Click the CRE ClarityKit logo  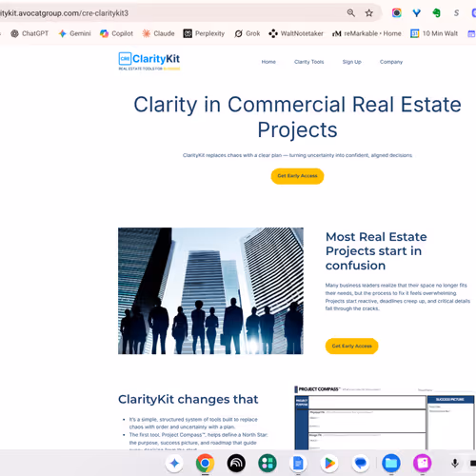(149, 61)
